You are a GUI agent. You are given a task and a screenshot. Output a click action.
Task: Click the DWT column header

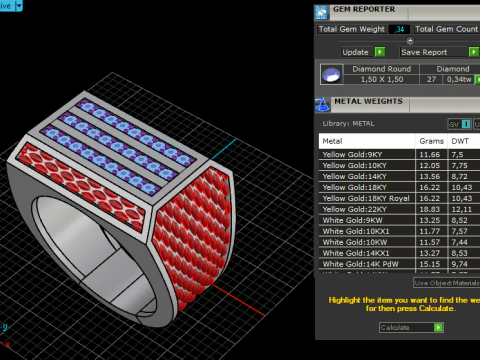pos(464,141)
